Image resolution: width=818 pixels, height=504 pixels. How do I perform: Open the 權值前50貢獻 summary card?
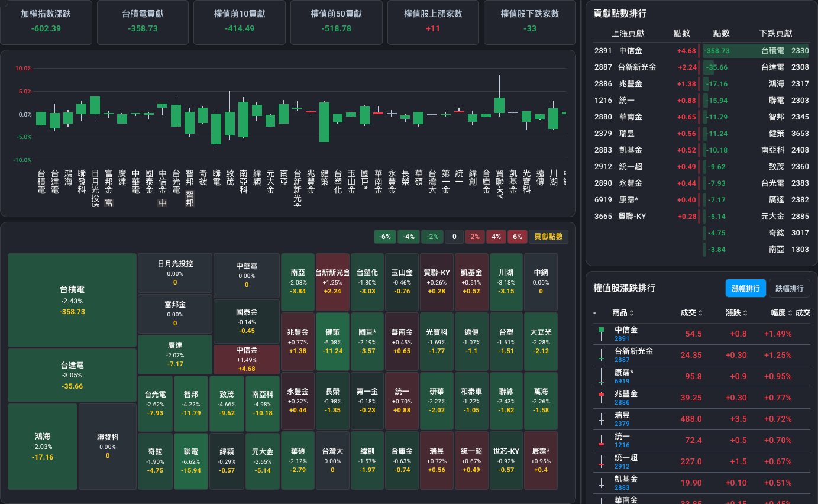(336, 22)
